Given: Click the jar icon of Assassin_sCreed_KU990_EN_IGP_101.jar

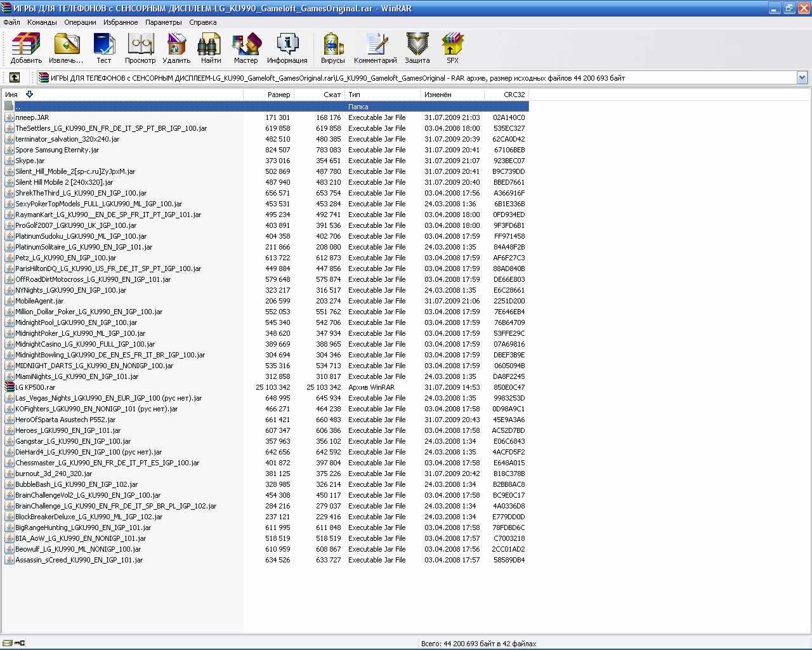Looking at the screenshot, I should click(10, 560).
